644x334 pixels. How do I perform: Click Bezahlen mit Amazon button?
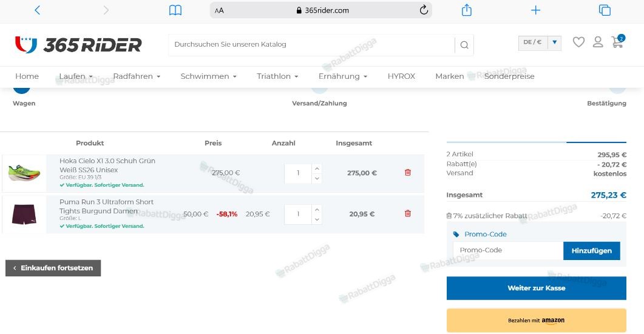pyautogui.click(x=537, y=321)
